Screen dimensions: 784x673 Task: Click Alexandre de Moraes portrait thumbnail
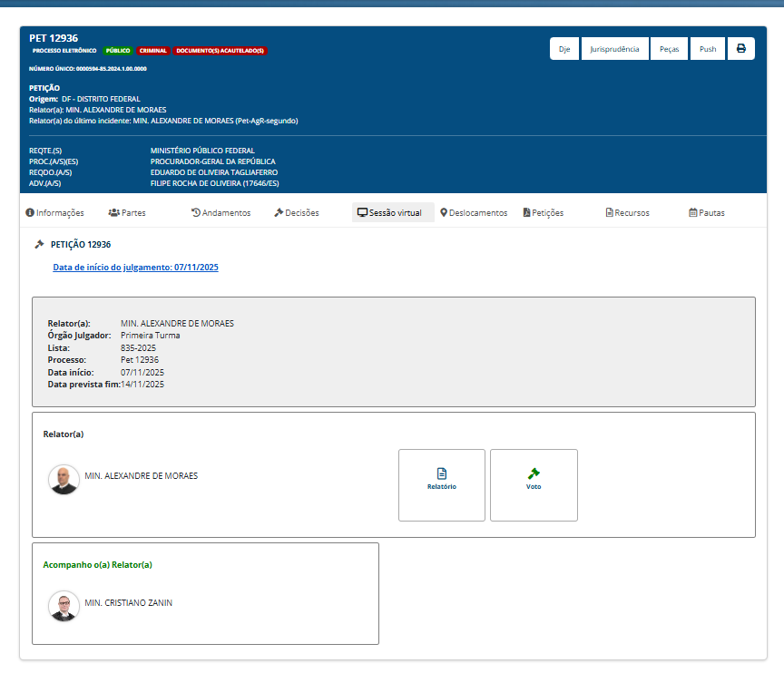(x=64, y=480)
